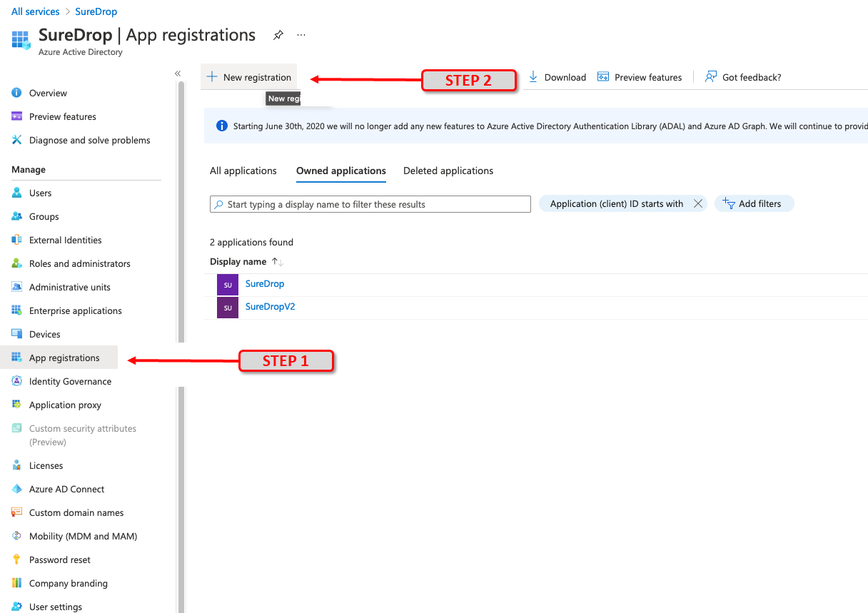Image resolution: width=868 pixels, height=613 pixels.
Task: Click the SureDrop breadcrumb link
Action: point(96,11)
